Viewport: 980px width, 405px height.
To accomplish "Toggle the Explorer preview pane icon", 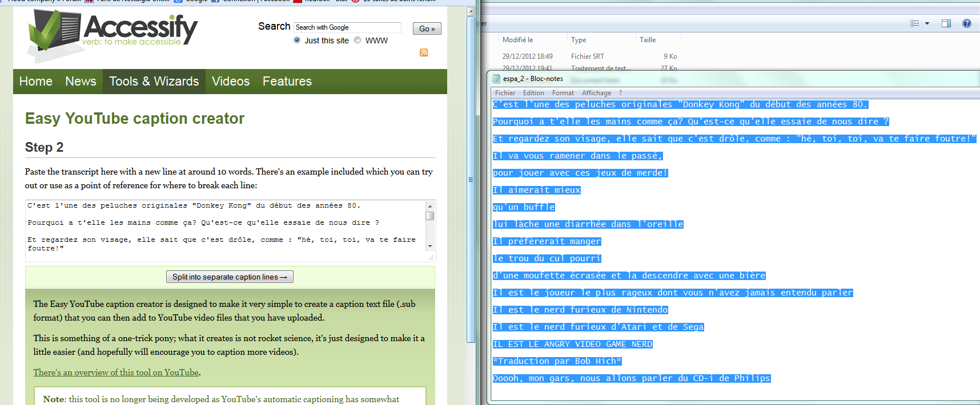I will click(946, 23).
